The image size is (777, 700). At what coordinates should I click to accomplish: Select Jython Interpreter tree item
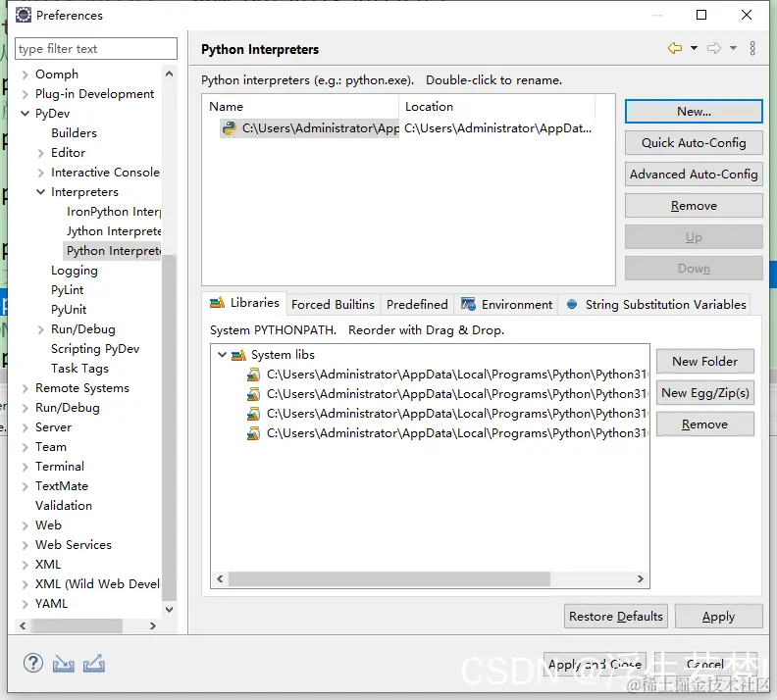[114, 231]
